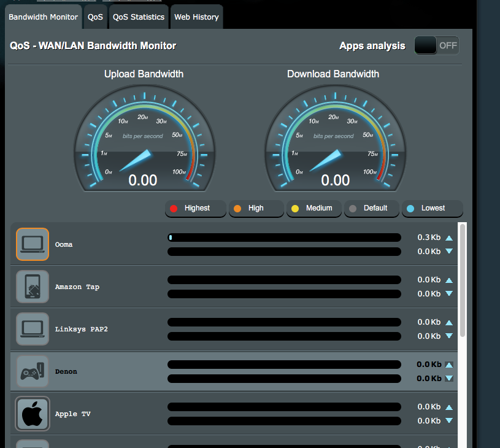The height and width of the screenshot is (448, 500).
Task: Click the gray Default priority dot
Action: [x=353, y=209]
